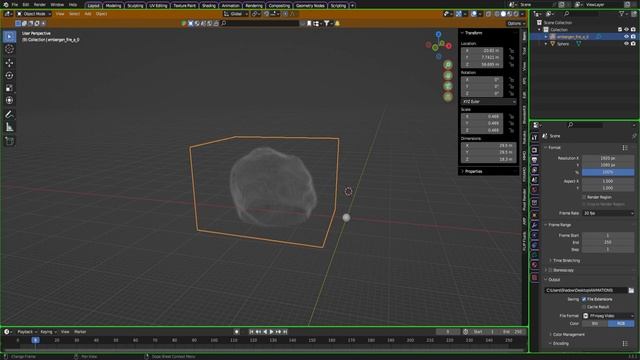The width and height of the screenshot is (640, 360).
Task: Hide the embergen fire object in viewport
Action: pyautogui.click(x=626, y=37)
